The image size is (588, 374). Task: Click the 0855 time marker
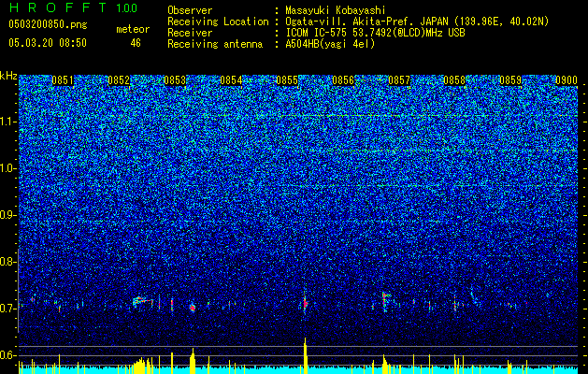(x=287, y=80)
